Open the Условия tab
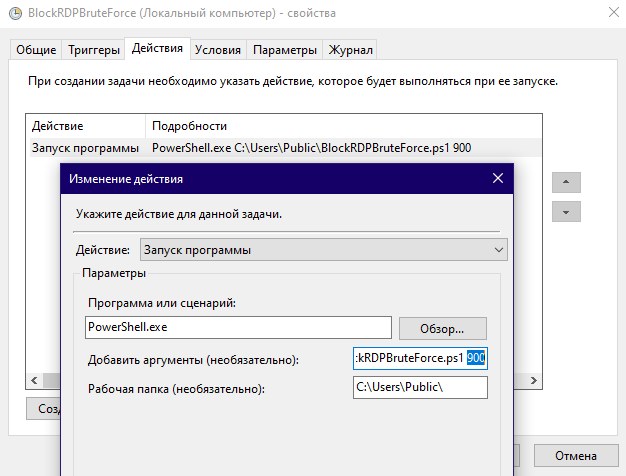 point(218,50)
